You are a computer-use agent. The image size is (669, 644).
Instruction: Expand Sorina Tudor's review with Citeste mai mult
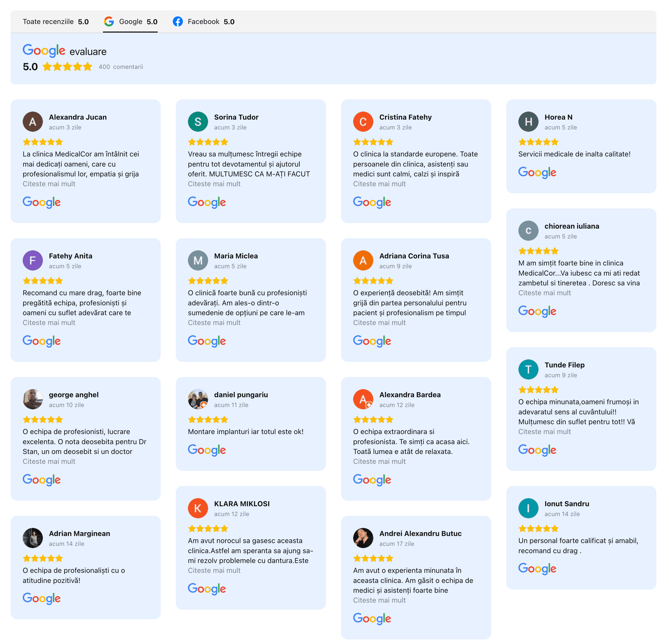coord(214,184)
